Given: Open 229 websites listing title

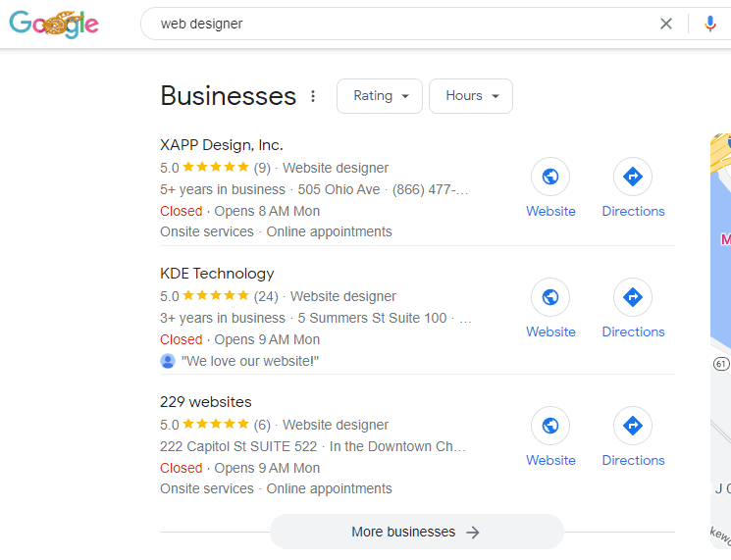Looking at the screenshot, I should [205, 402].
